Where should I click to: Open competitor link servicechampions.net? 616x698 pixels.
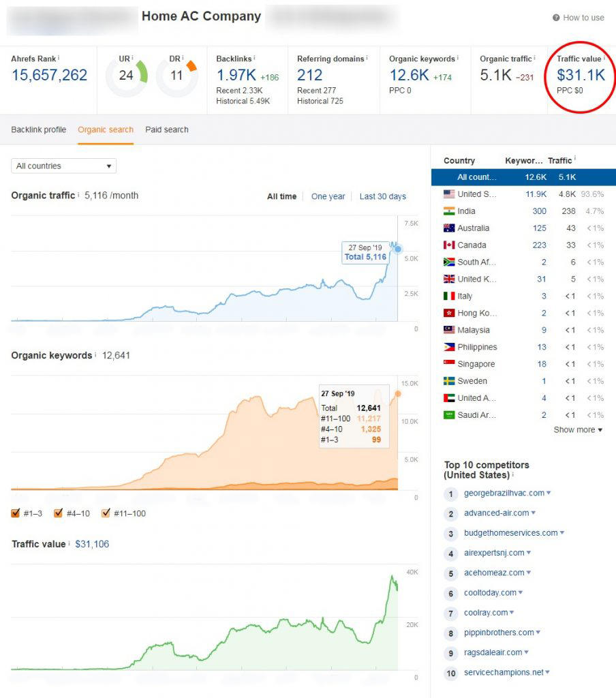point(504,672)
